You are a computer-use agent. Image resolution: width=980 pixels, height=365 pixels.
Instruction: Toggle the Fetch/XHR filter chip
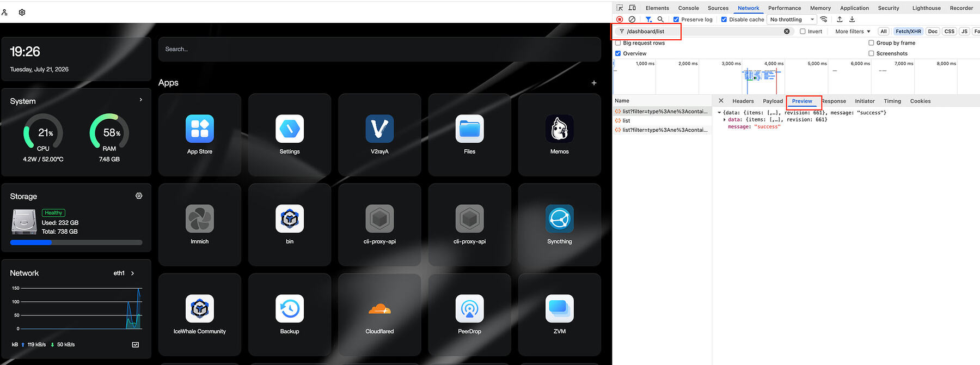coord(908,31)
